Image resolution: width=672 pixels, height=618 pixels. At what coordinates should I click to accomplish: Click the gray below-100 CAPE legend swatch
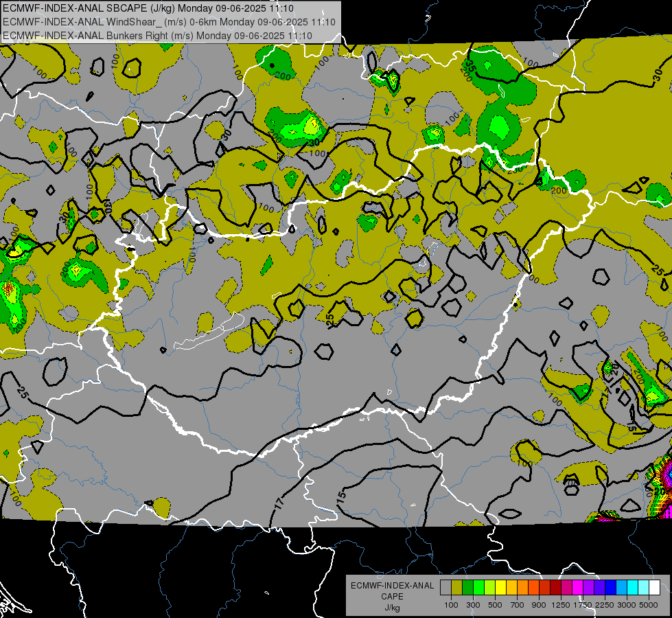coord(445,587)
